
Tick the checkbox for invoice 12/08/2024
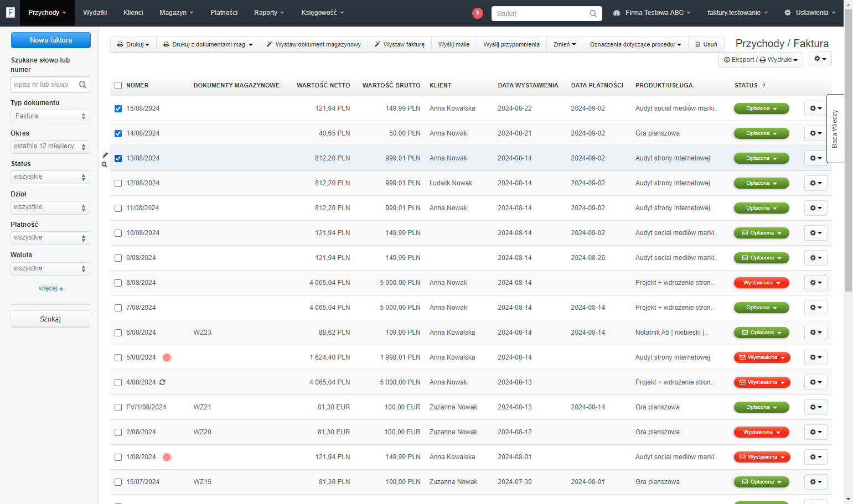pos(118,183)
